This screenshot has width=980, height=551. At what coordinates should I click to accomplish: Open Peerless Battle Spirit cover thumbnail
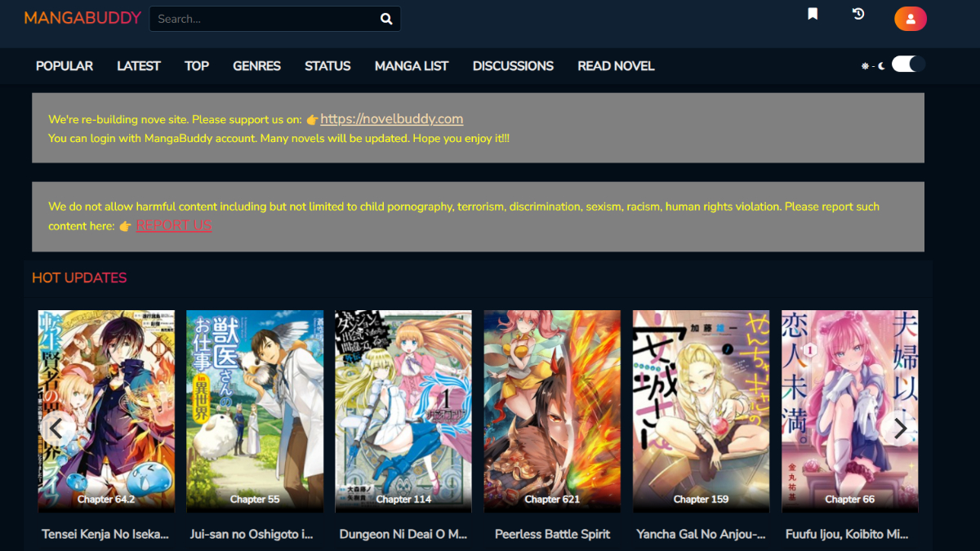click(x=552, y=411)
